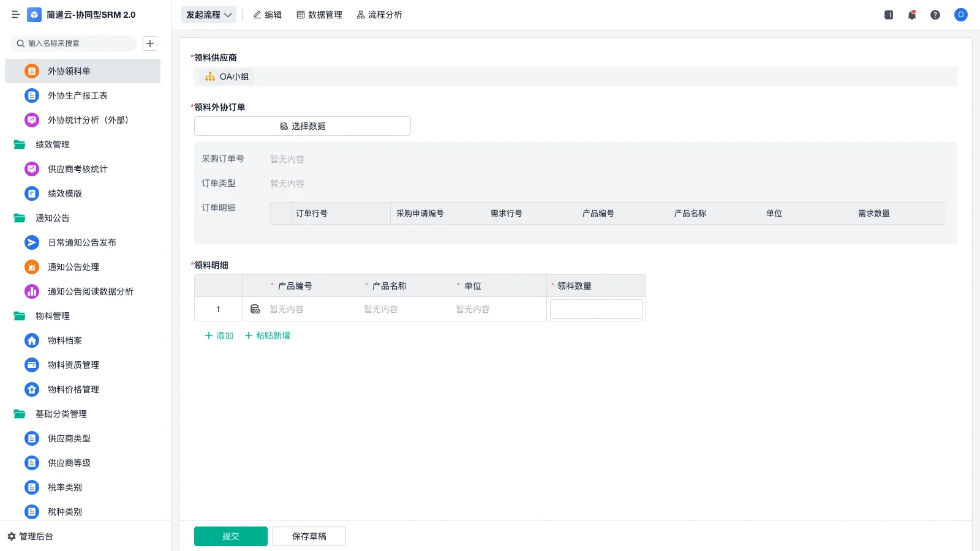Collapse the 绩效管理 folder

tap(20, 144)
